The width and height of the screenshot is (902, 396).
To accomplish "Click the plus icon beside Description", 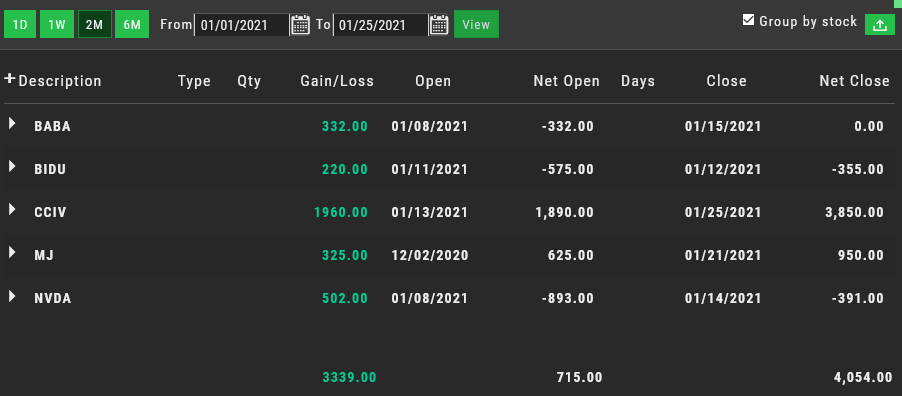I will pos(10,79).
